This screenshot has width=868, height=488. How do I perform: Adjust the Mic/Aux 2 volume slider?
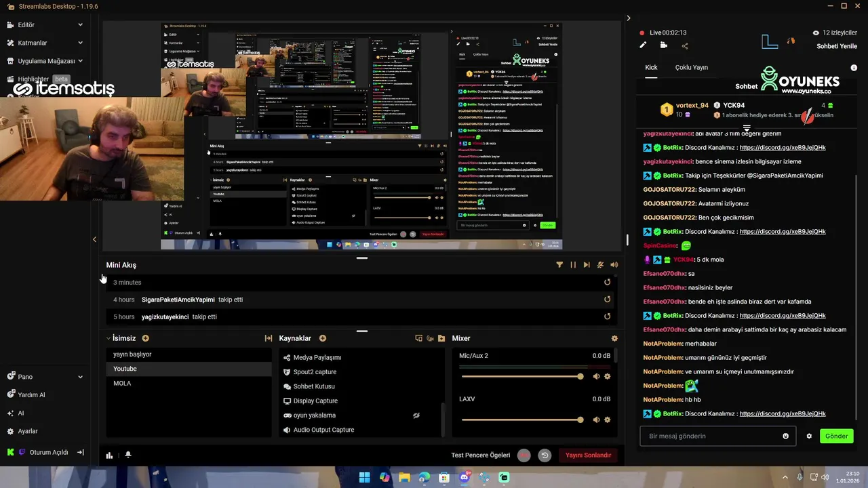click(522, 376)
